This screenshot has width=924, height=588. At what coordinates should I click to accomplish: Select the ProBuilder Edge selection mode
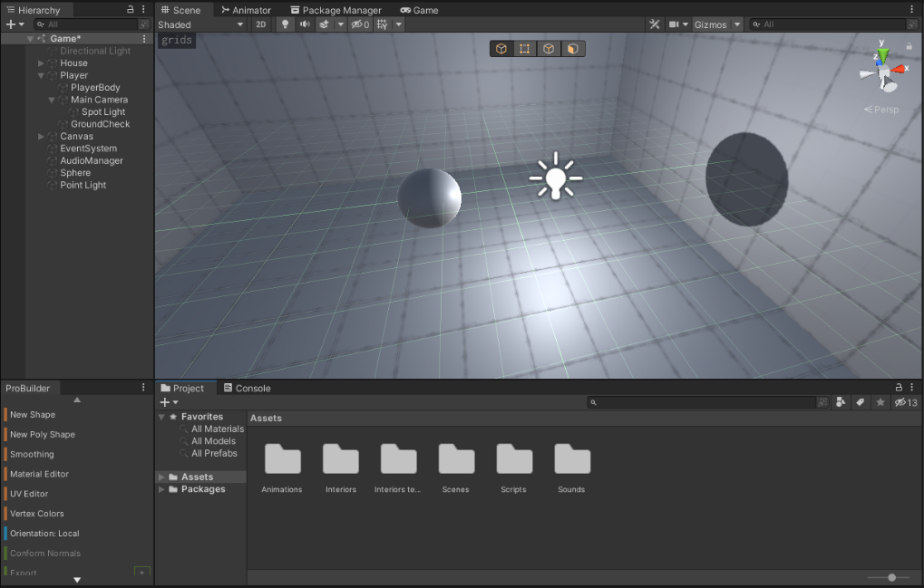coord(548,49)
